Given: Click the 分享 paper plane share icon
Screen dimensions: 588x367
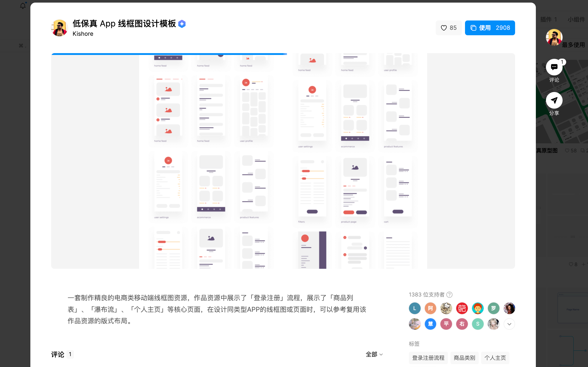Looking at the screenshot, I should (x=554, y=100).
